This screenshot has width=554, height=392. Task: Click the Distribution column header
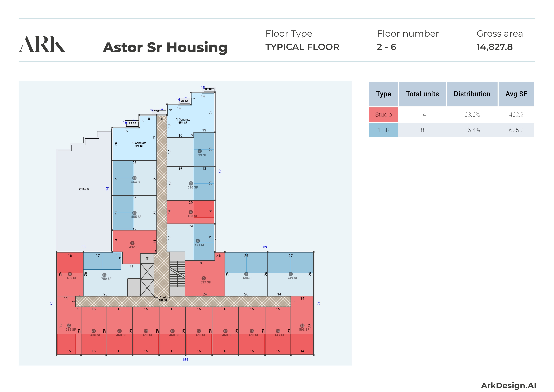[472, 94]
